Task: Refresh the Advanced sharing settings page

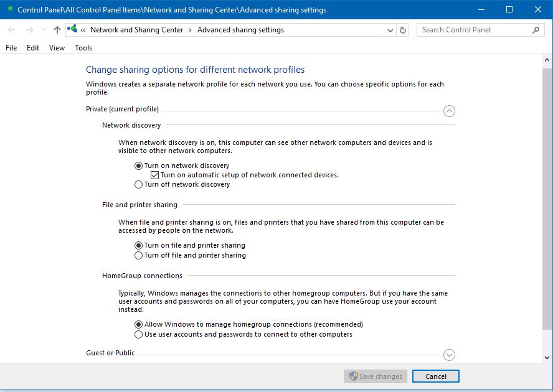Action: point(403,30)
